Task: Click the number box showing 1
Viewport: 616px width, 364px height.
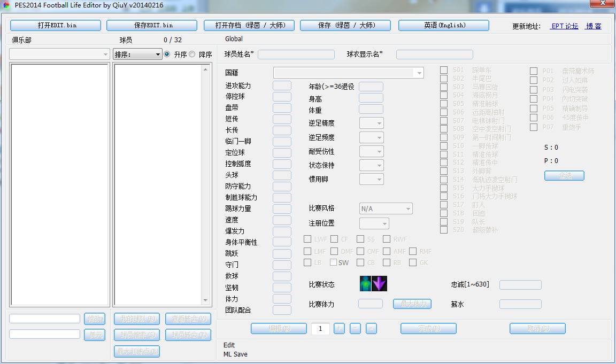Action: (x=320, y=328)
